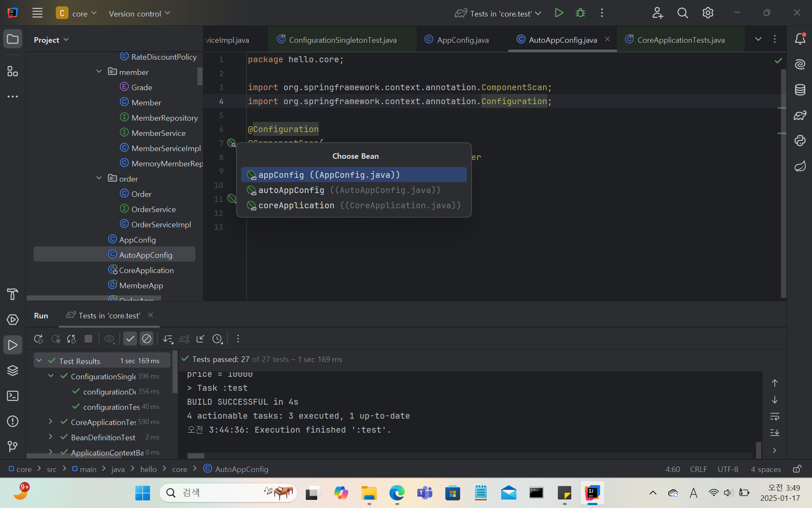The height and width of the screenshot is (508, 812).
Task: Expand CoreApplicationTests result node
Action: [51, 422]
